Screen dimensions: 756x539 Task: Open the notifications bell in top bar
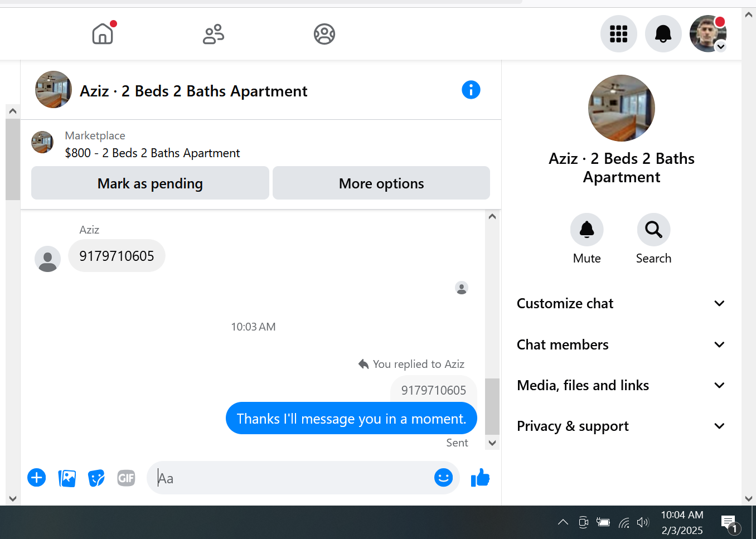point(663,34)
